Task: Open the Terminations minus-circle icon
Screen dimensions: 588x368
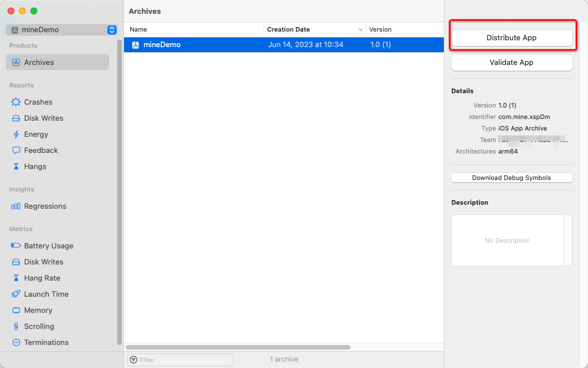Action: point(16,343)
